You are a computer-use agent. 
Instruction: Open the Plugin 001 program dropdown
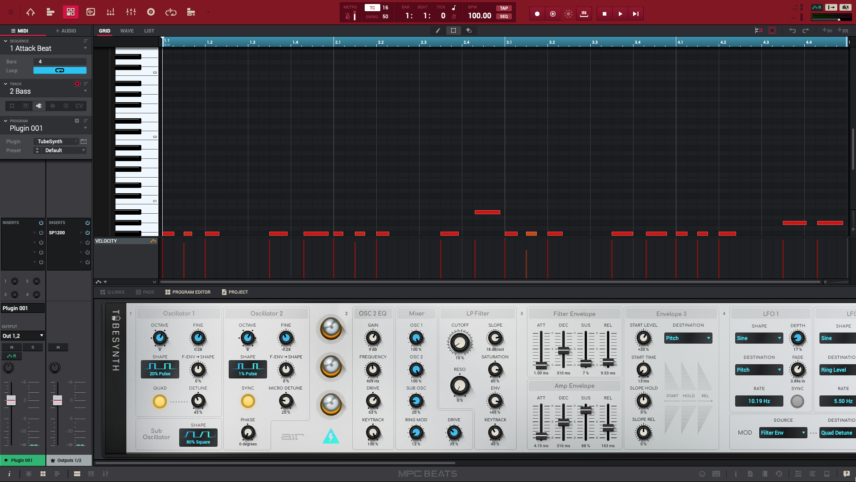tap(85, 128)
